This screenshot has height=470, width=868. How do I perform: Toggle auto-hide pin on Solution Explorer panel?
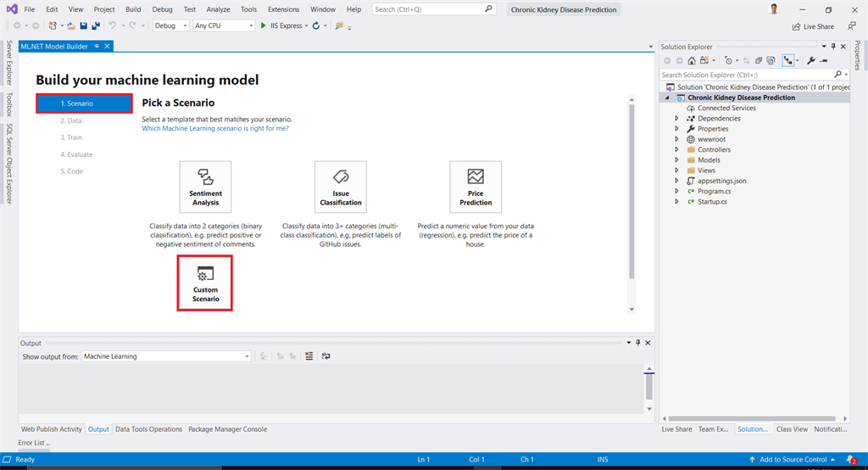[x=833, y=47]
